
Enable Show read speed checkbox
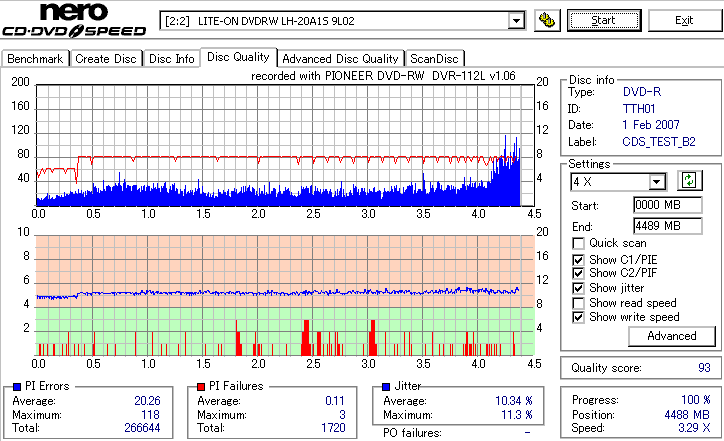point(578,303)
